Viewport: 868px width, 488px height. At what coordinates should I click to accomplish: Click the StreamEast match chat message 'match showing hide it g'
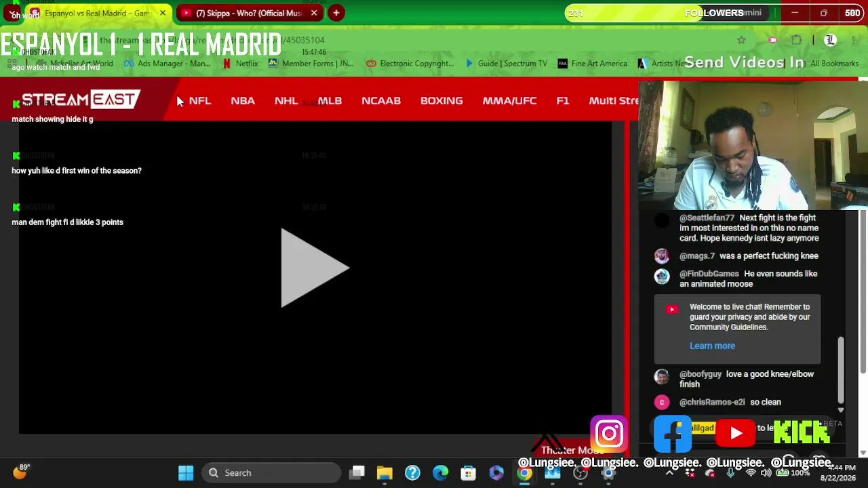pyautogui.click(x=52, y=119)
